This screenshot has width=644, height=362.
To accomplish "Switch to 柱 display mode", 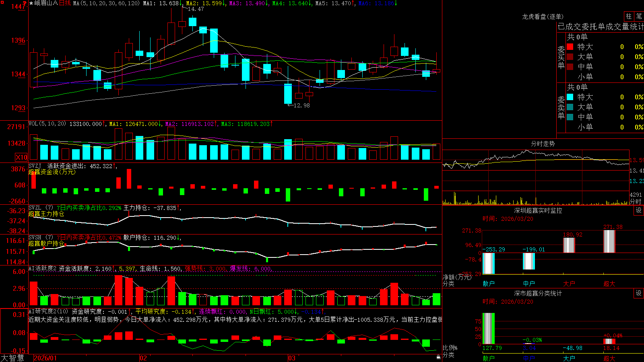I will pos(629,16).
